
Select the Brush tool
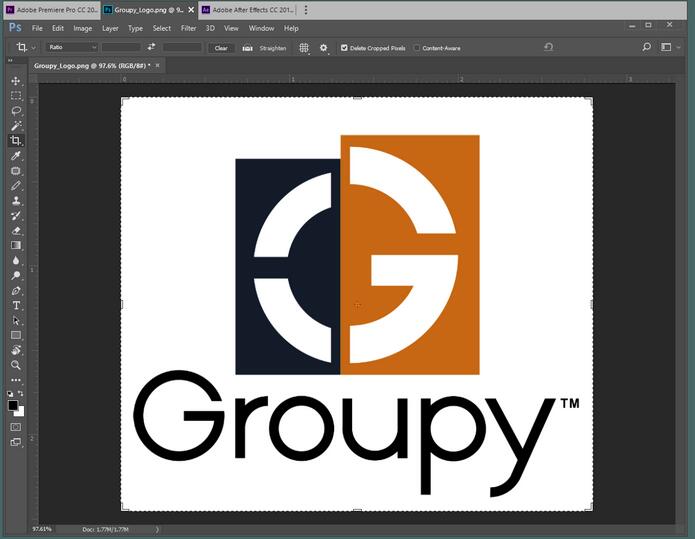(x=16, y=186)
